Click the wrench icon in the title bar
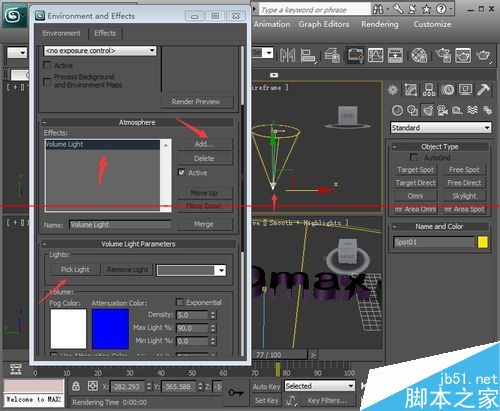The width and height of the screenshot is (500, 411). pyautogui.click(x=398, y=9)
